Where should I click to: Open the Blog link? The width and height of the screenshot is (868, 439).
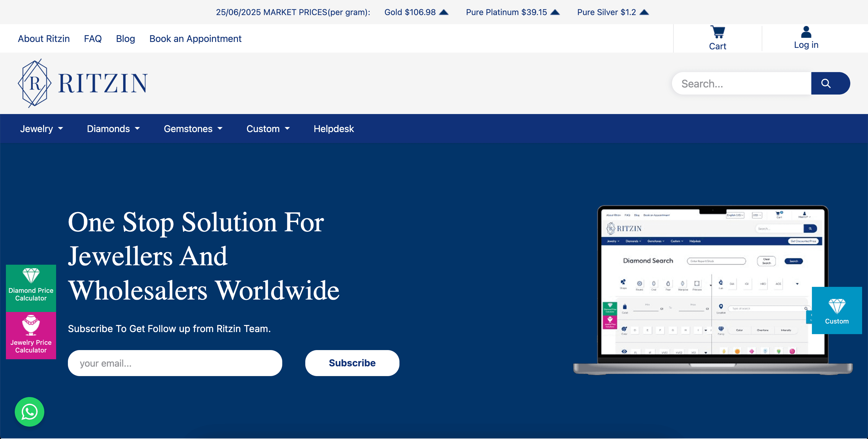[125, 39]
